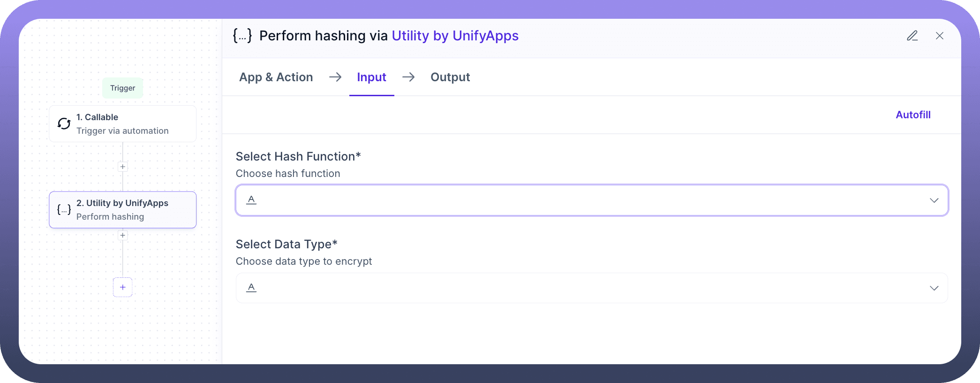Click the pencil edit icon in header
The height and width of the screenshot is (383, 980).
[912, 36]
